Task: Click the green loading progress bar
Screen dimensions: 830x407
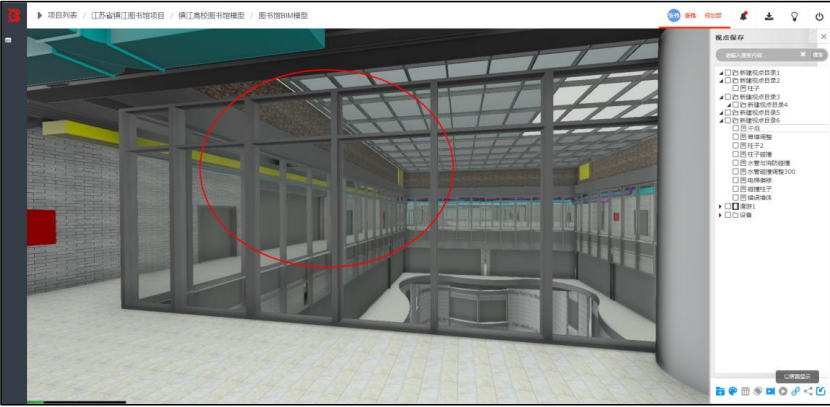Action: click(35, 402)
